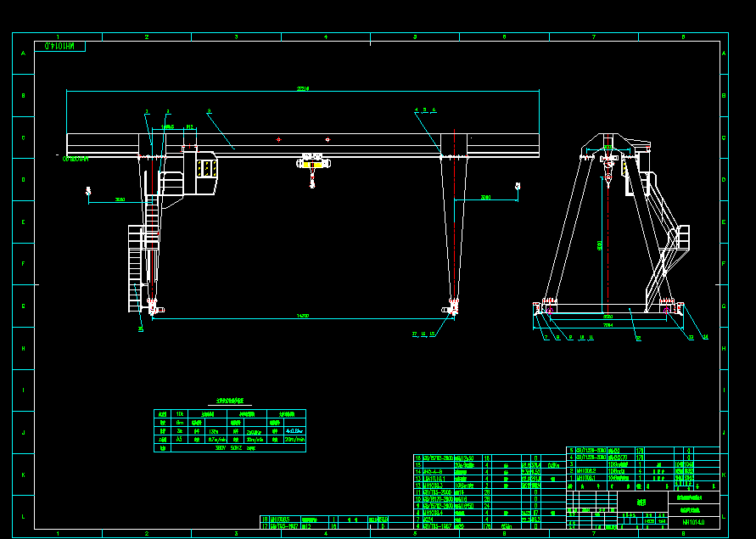Pick the stair platform on the side view

(683, 238)
